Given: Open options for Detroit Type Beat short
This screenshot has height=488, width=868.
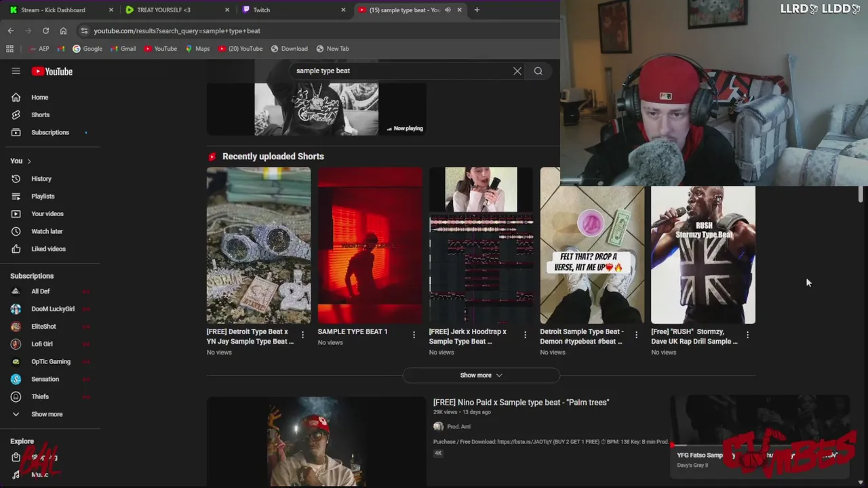Looking at the screenshot, I should pos(302,335).
